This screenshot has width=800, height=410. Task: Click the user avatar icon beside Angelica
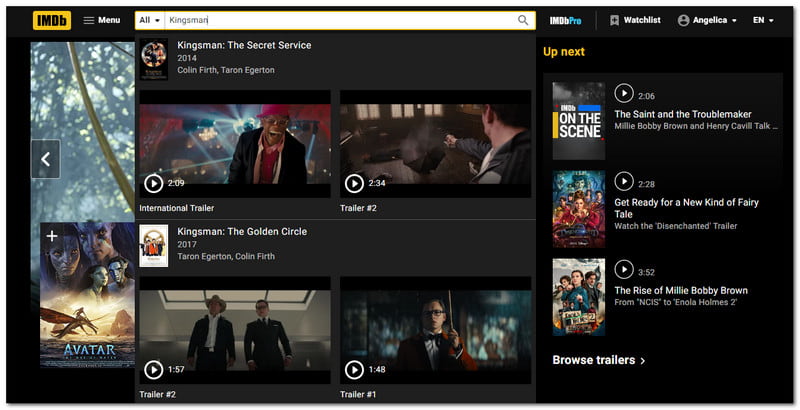click(x=683, y=20)
